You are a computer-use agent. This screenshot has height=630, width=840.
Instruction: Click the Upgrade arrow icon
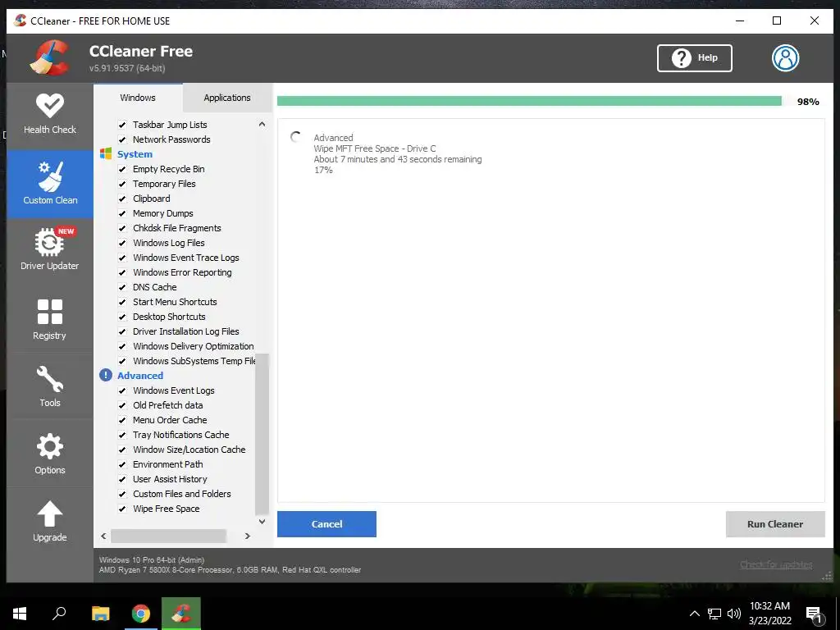click(50, 514)
